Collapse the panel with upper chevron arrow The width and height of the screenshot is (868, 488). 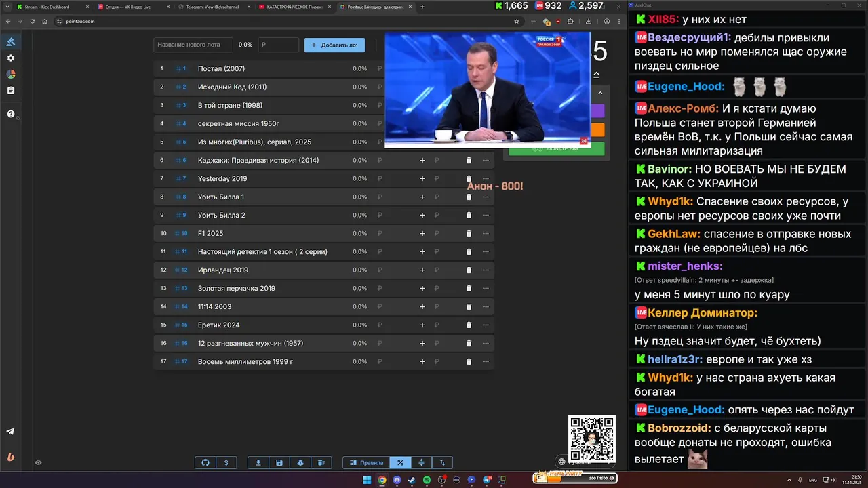(597, 75)
